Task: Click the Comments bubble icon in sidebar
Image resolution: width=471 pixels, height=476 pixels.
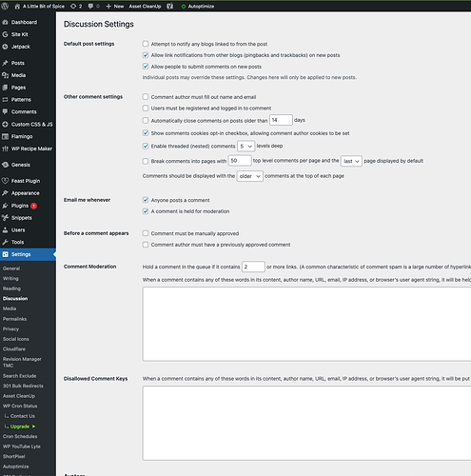Action: point(5,111)
